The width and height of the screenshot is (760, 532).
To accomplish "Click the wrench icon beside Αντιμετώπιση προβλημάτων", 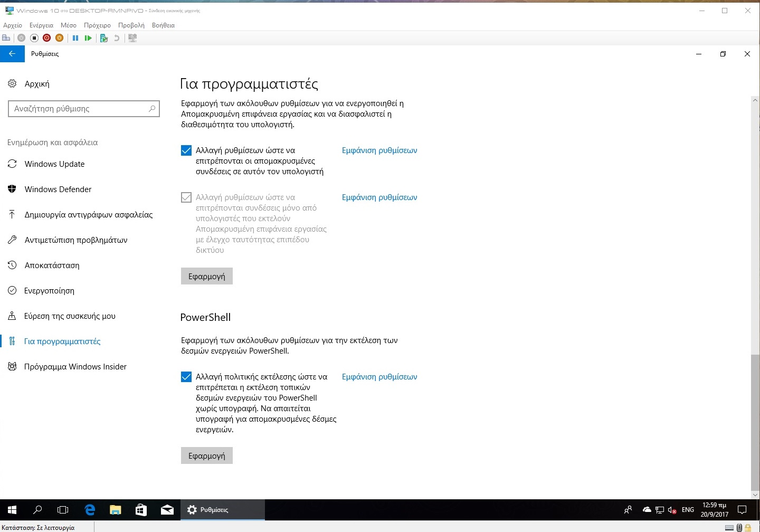I will 12,240.
